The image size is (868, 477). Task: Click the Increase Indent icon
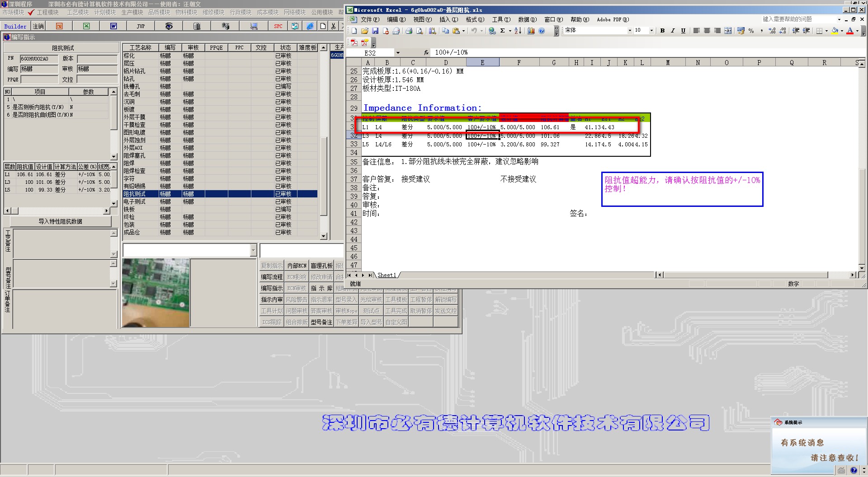(x=806, y=31)
